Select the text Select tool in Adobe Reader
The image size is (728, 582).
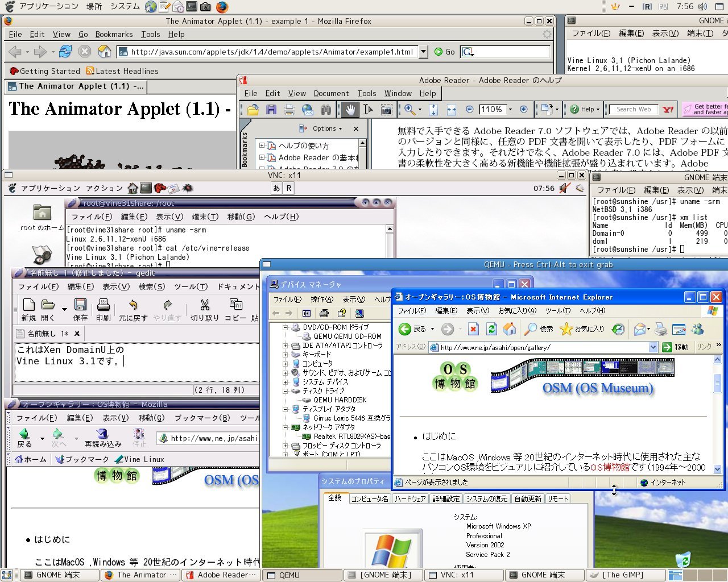point(368,109)
